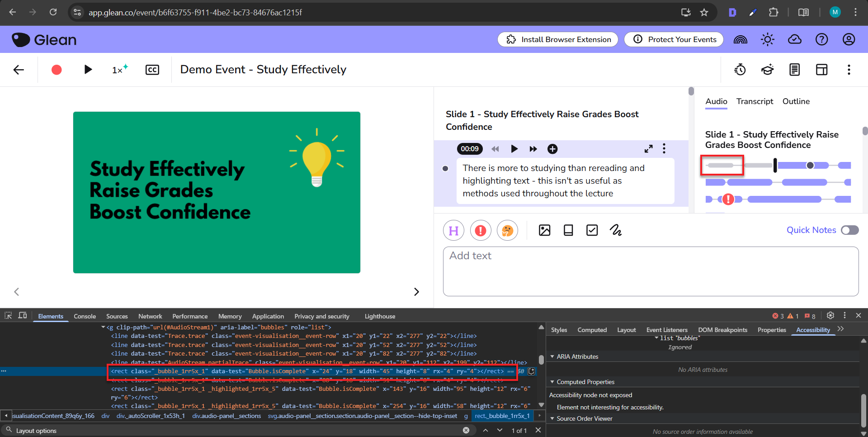Open the Console tab in DevTools

[x=85, y=316]
